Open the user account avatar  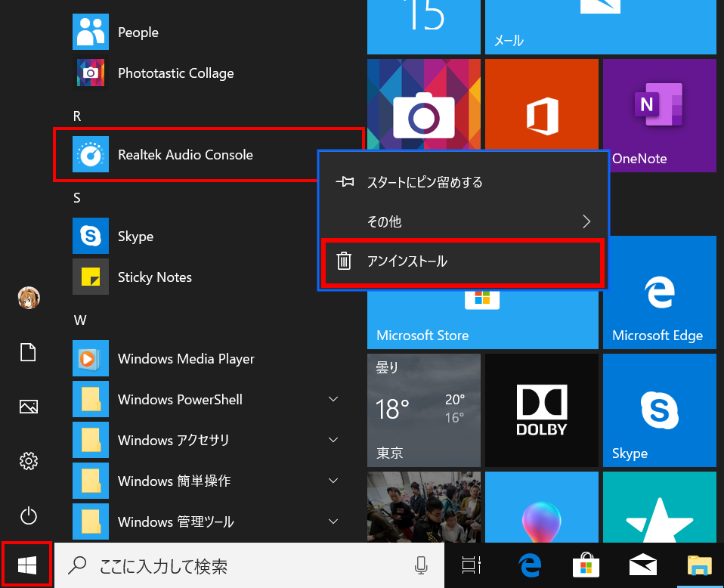pos(29,298)
